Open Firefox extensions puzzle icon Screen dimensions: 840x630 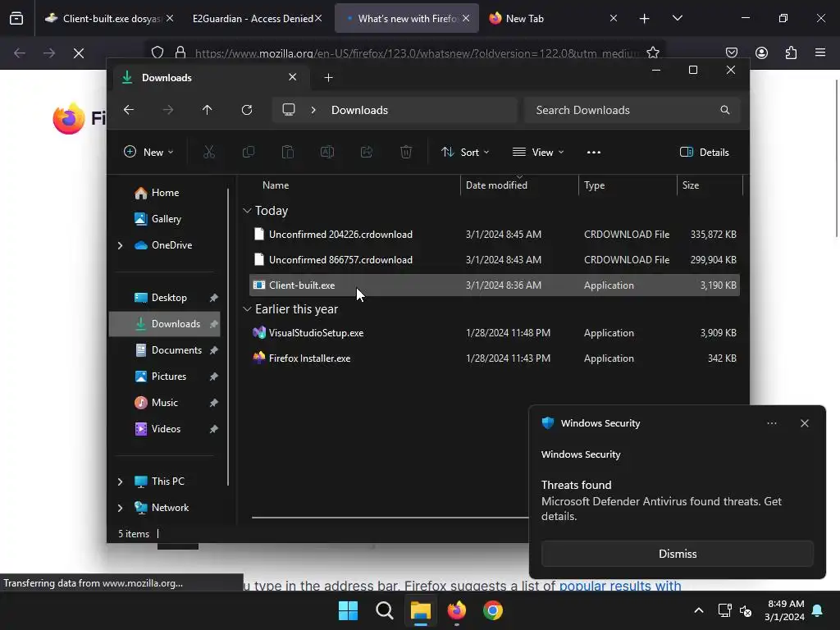pos(791,52)
